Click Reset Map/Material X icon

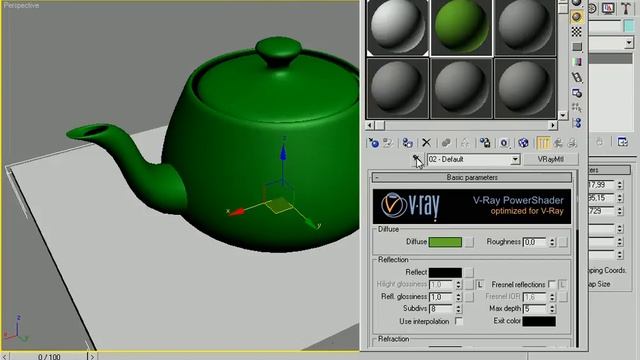pos(427,142)
